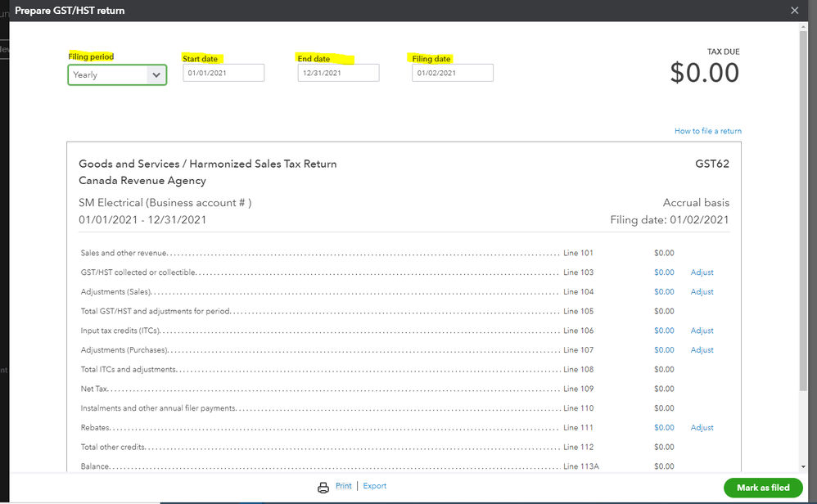Click Adjust for Line 107 Adjustments (Purchases)
The image size is (817, 504).
[702, 350]
